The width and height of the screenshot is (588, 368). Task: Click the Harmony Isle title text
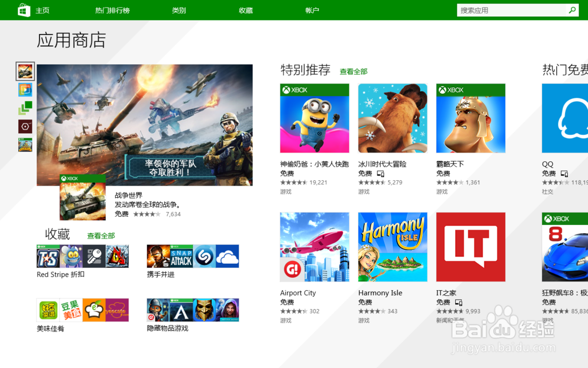point(380,293)
